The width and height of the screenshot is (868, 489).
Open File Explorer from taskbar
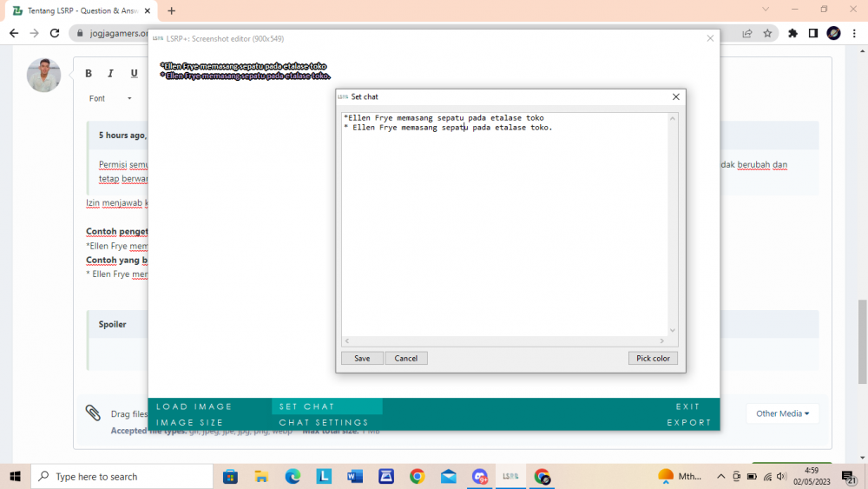pos(261,476)
